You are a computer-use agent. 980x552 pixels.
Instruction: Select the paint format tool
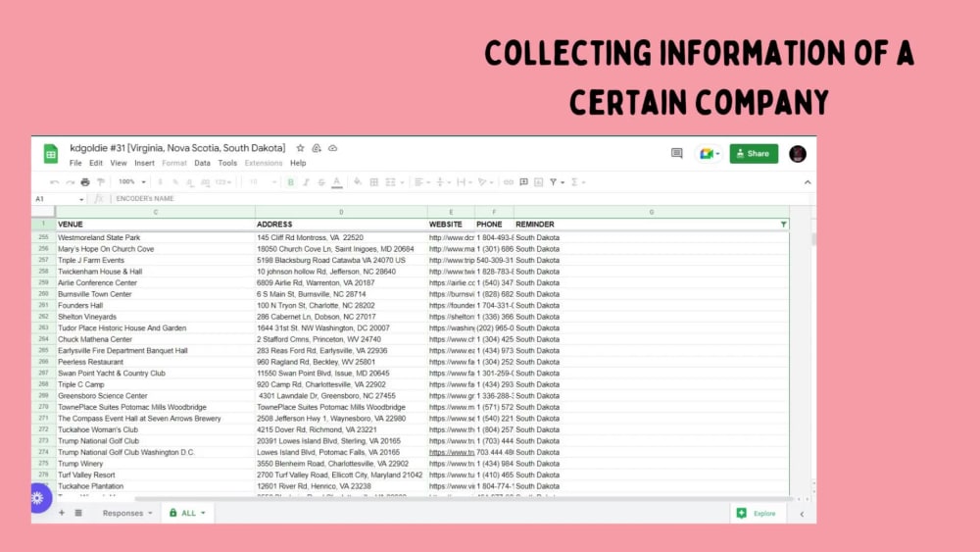101,182
